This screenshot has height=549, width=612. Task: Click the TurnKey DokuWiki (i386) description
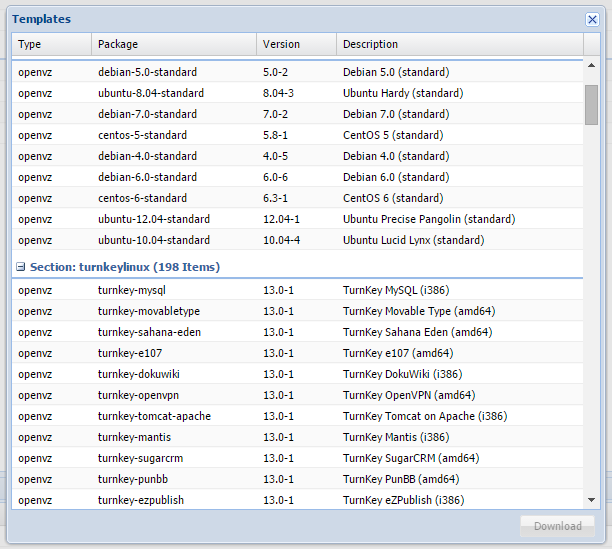(x=402, y=375)
